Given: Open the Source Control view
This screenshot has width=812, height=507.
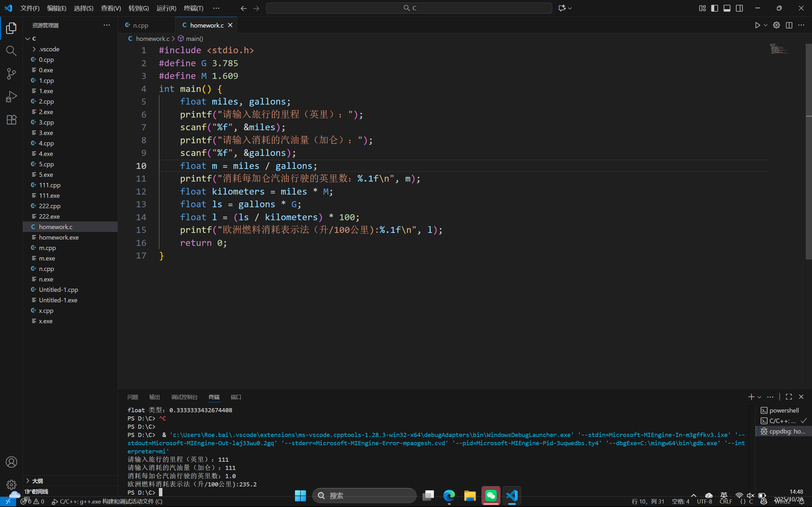Looking at the screenshot, I should pyautogui.click(x=11, y=74).
